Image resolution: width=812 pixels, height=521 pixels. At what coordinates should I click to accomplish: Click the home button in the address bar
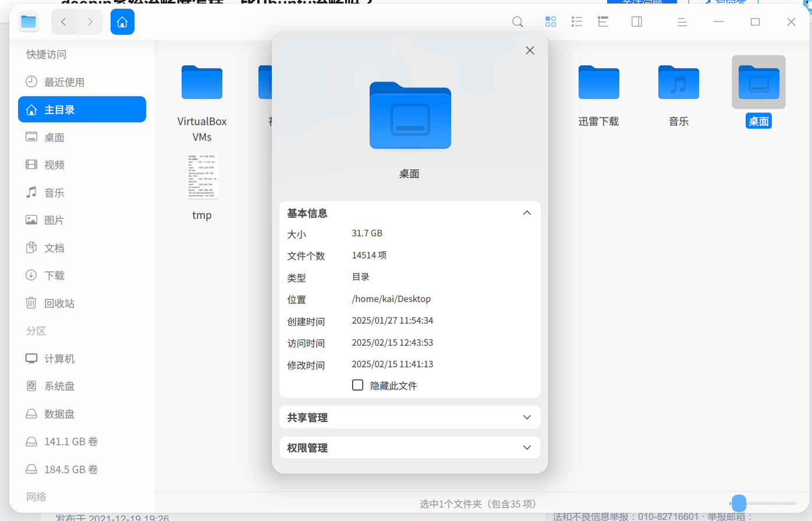tap(122, 22)
